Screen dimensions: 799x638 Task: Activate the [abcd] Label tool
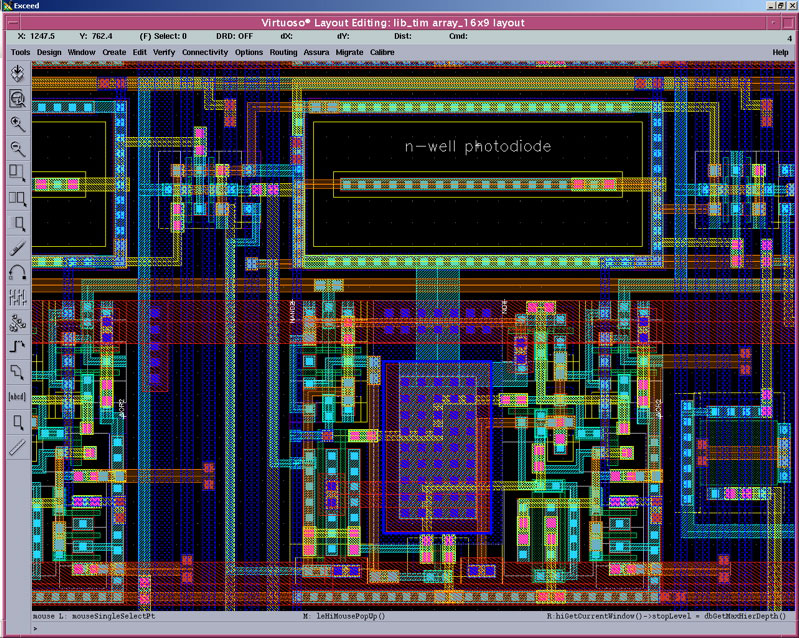tap(17, 397)
